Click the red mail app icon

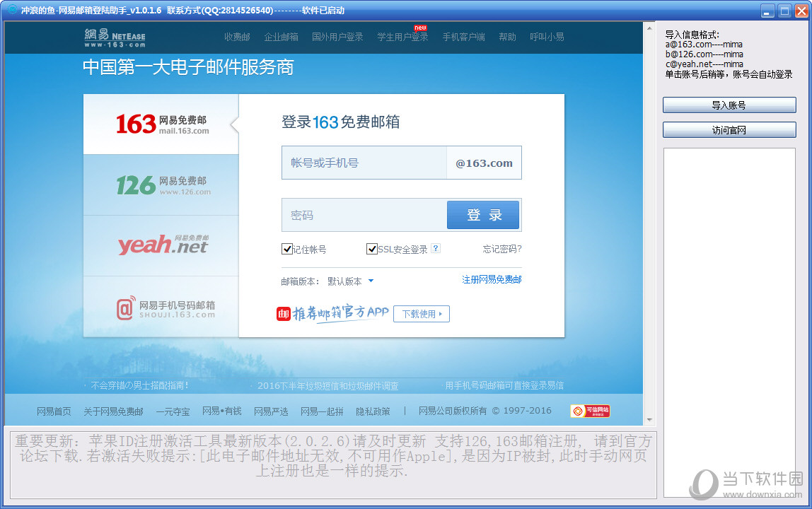(x=283, y=314)
